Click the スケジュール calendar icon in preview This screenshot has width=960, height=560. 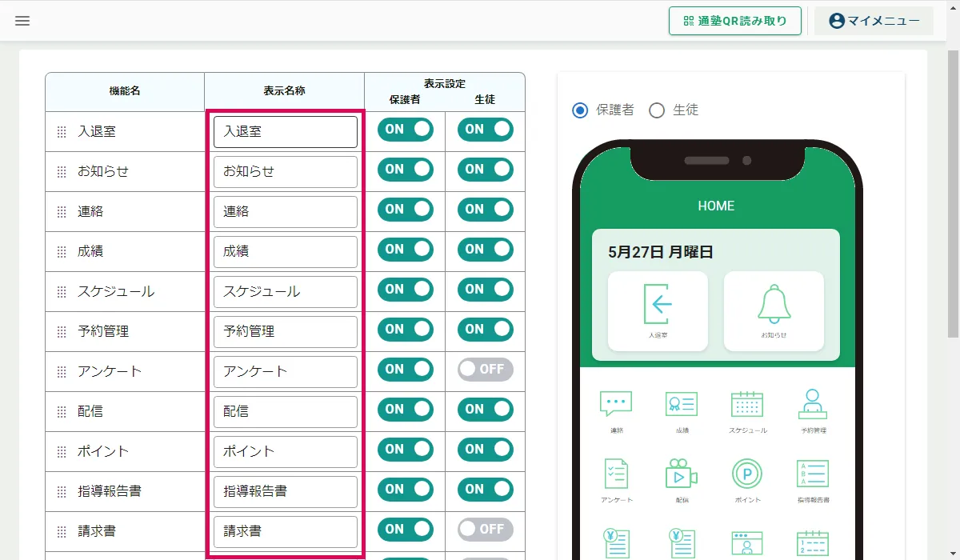pyautogui.click(x=747, y=404)
